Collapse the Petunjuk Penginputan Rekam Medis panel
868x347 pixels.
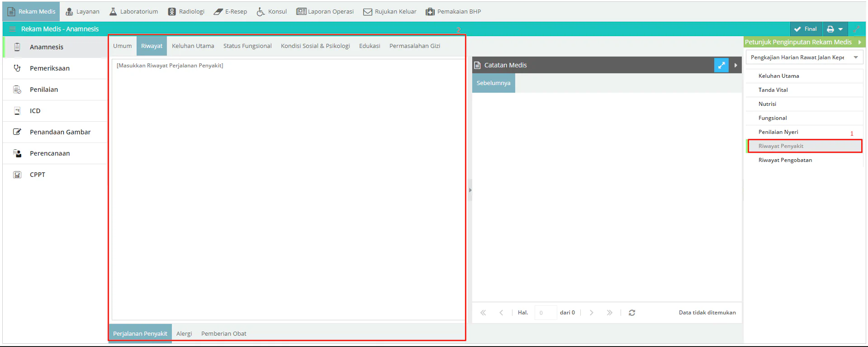[859, 42]
